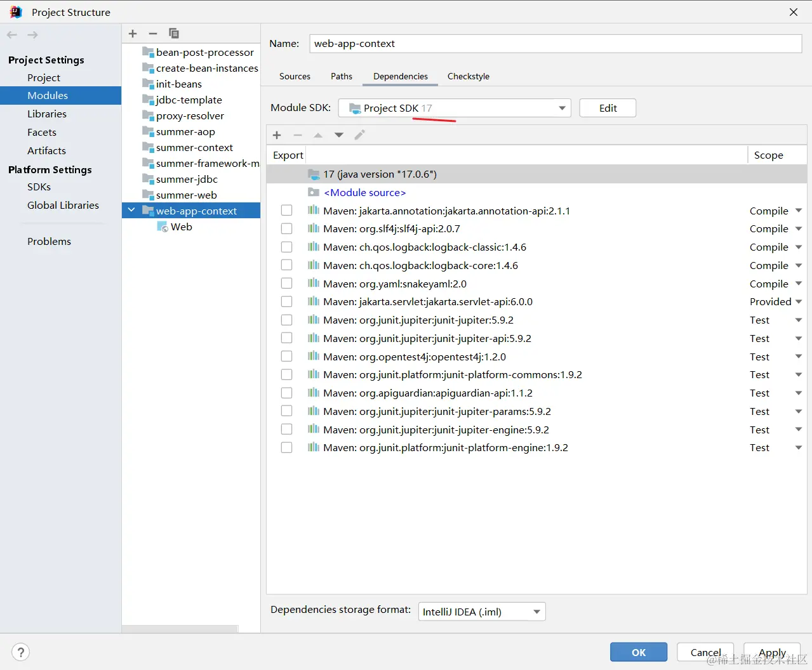Check export box for jakarta.annotation-api:2.1.1
Viewport: 812px width, 670px height.
(287, 211)
